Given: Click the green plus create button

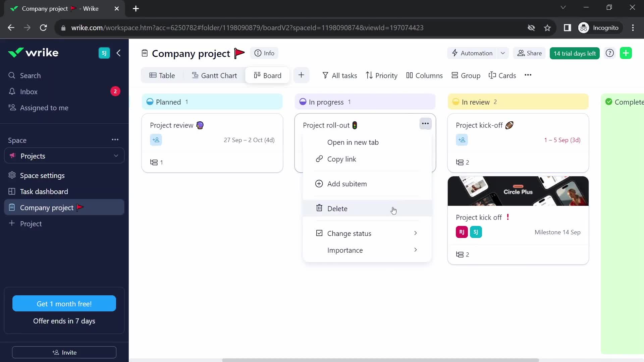Looking at the screenshot, I should (x=626, y=53).
